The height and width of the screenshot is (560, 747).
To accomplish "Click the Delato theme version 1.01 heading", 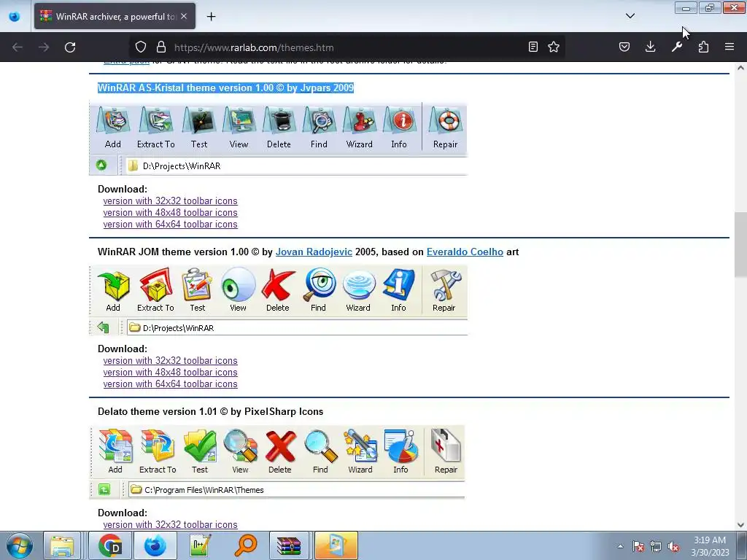I will (x=211, y=411).
